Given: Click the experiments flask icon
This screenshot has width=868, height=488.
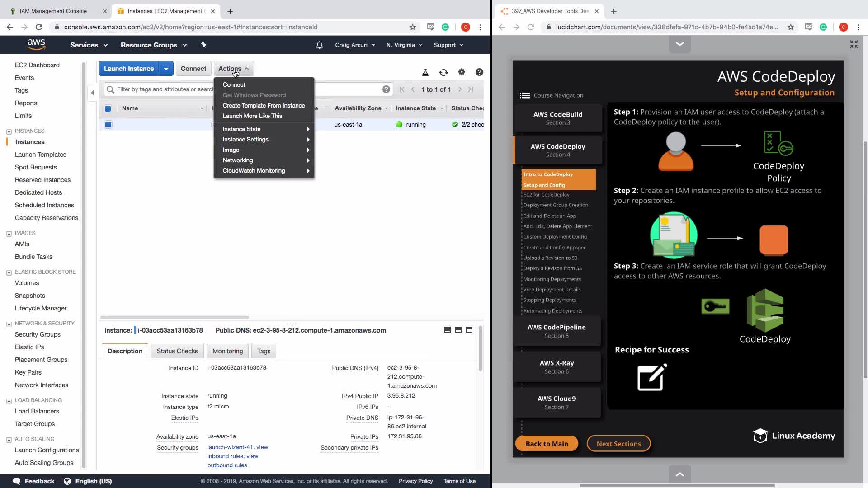Looking at the screenshot, I should [x=425, y=72].
